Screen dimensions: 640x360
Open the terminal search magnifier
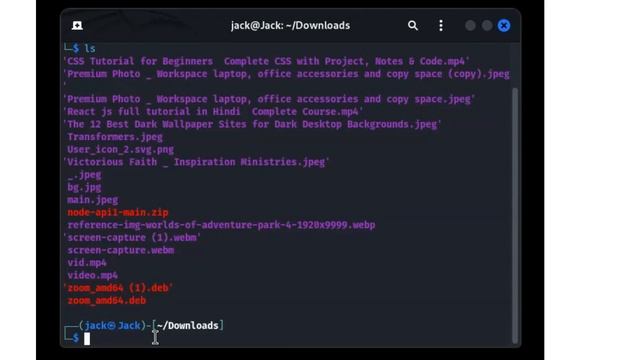pyautogui.click(x=413, y=26)
